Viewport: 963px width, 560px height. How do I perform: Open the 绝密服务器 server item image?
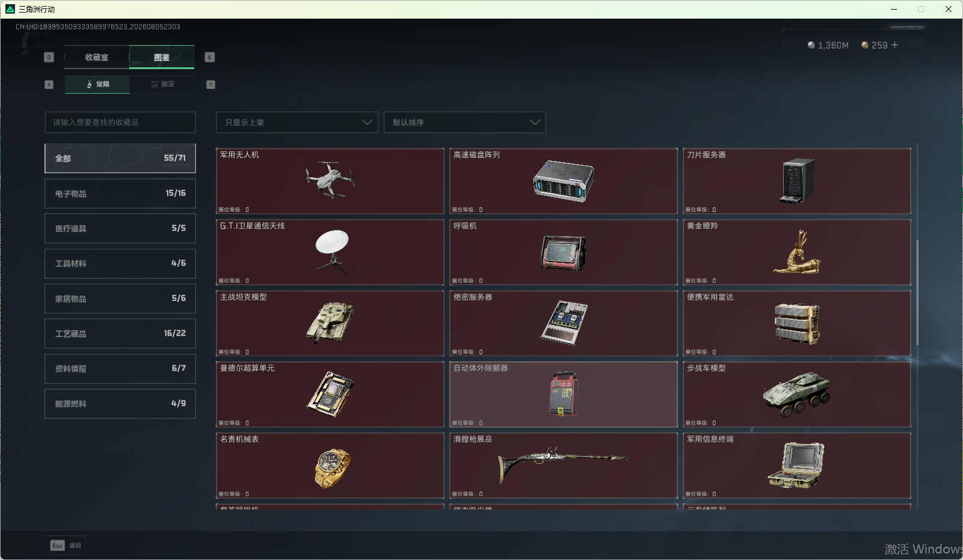(x=563, y=323)
